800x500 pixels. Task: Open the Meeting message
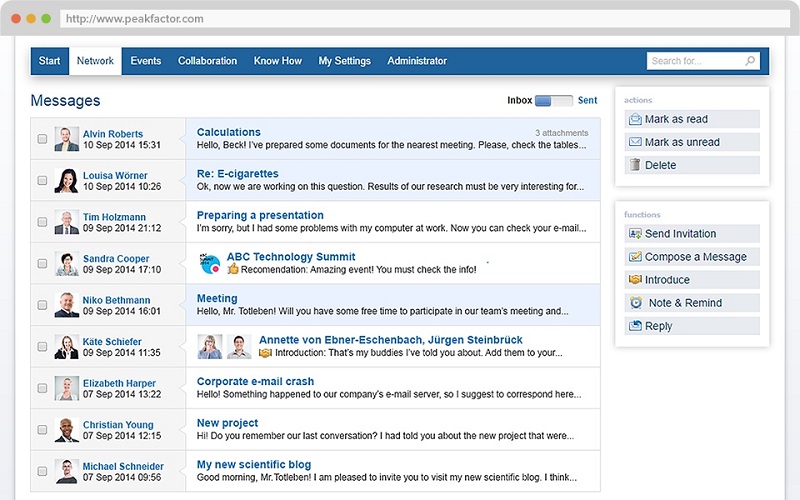[217, 298]
